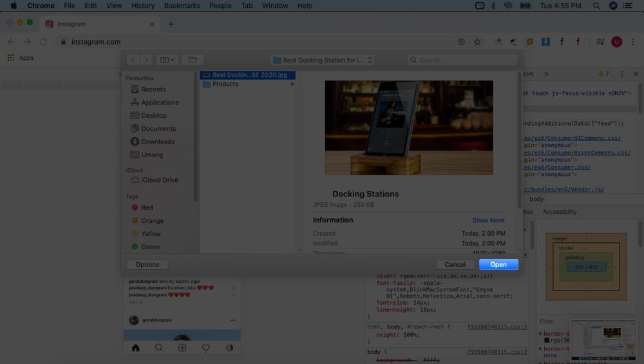
Task: Click the docking station preview image
Action: tap(409, 128)
